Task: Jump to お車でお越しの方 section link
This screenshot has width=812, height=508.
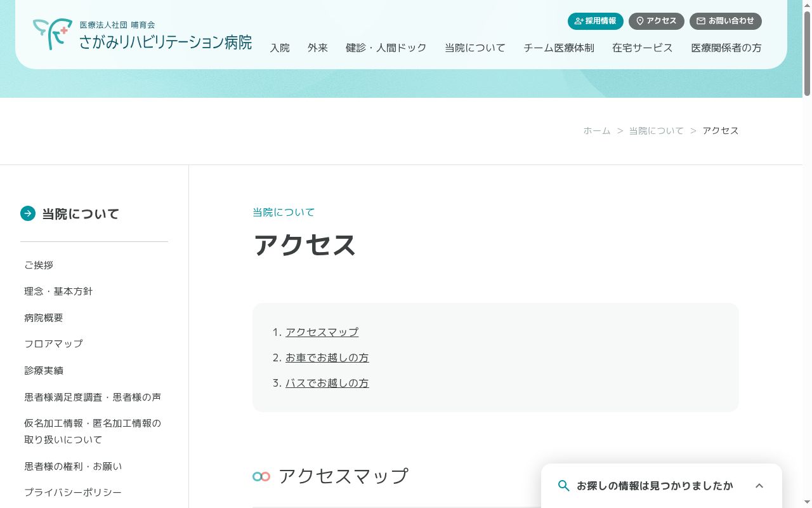Action: [327, 358]
